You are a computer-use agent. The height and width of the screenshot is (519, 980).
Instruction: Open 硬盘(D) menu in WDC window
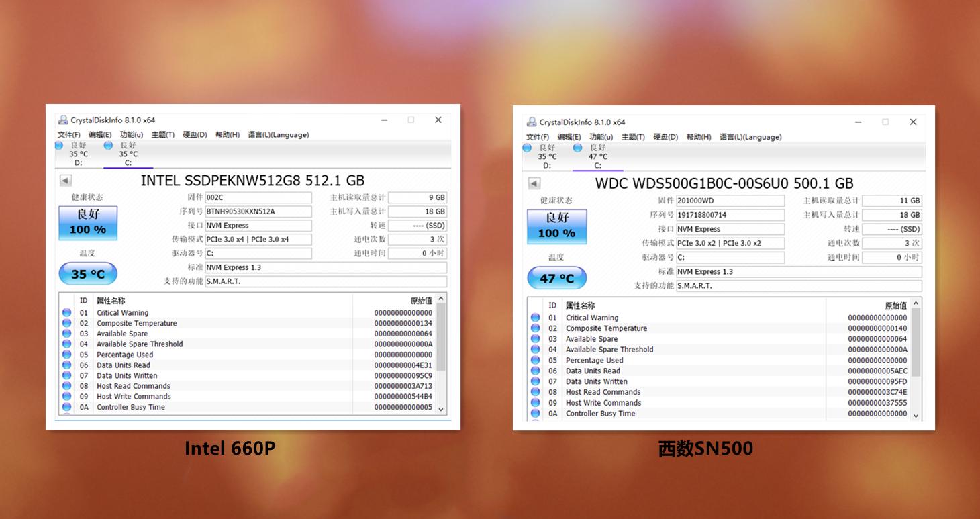coord(665,137)
